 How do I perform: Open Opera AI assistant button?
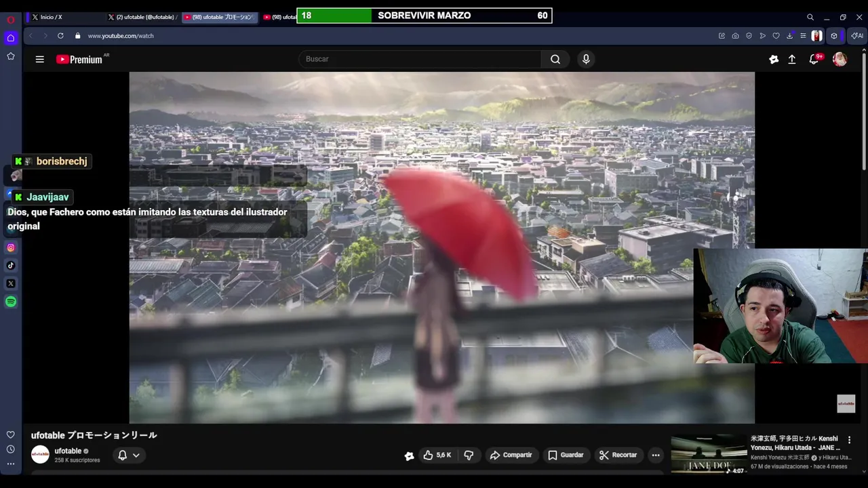pos(857,36)
